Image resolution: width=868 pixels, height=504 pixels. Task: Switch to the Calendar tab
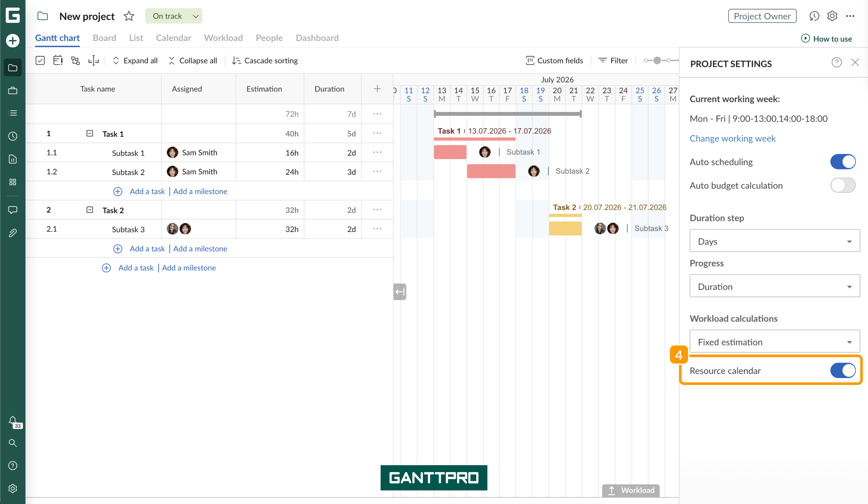pyautogui.click(x=173, y=38)
